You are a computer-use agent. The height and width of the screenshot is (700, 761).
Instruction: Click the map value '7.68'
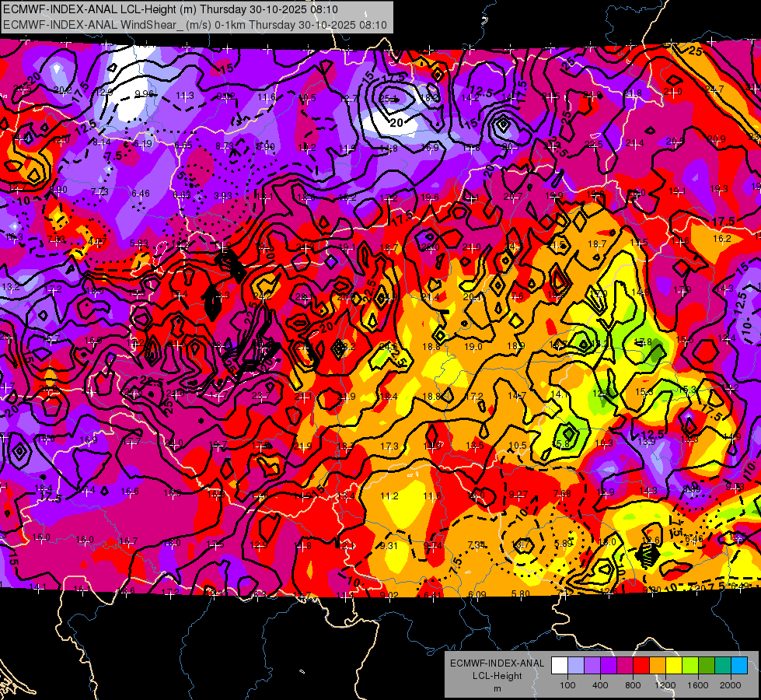click(x=562, y=494)
